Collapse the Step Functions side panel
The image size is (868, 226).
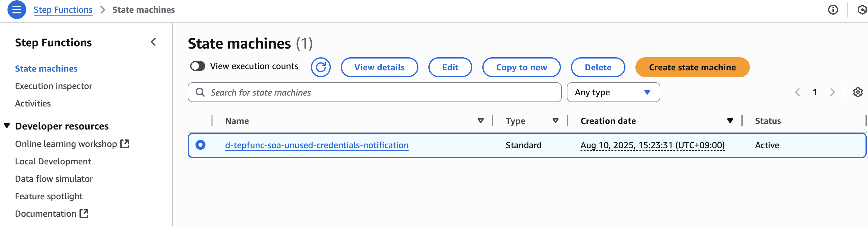point(153,42)
